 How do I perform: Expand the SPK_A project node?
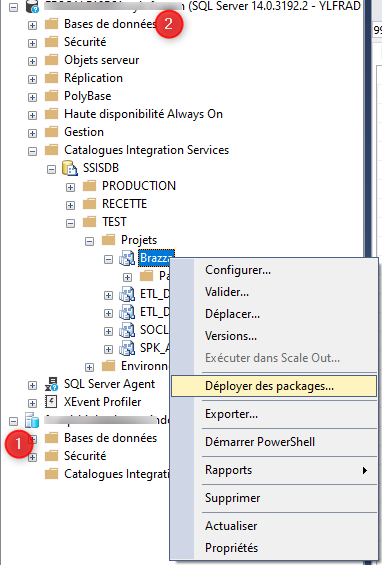[x=108, y=350]
